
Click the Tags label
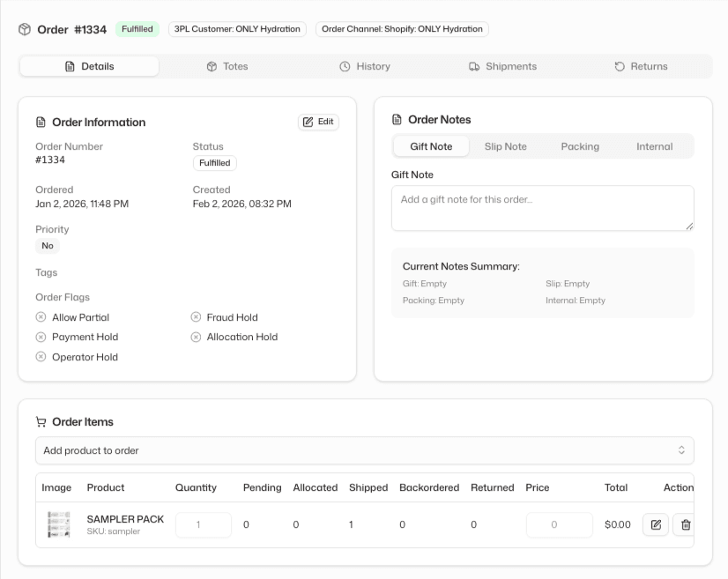47,272
